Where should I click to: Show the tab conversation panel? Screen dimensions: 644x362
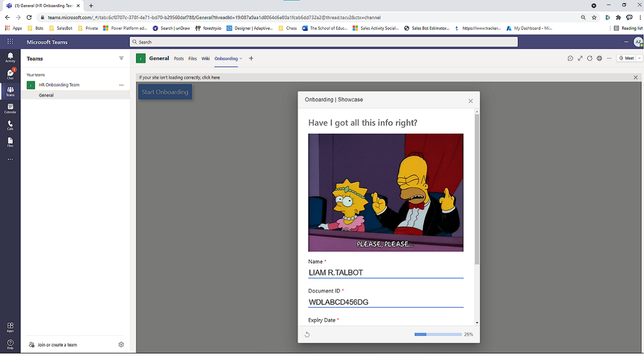[x=571, y=58]
